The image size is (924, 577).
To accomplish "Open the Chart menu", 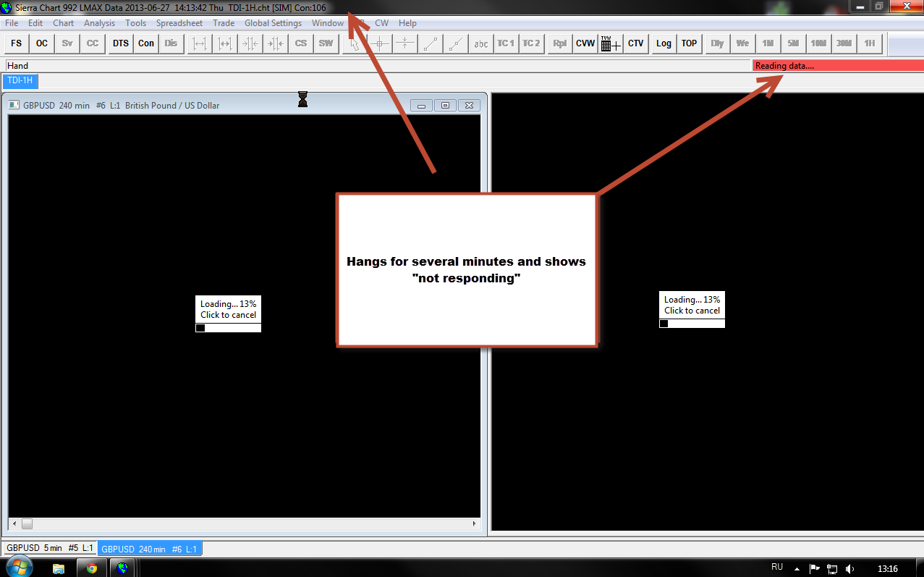I will click(x=64, y=23).
